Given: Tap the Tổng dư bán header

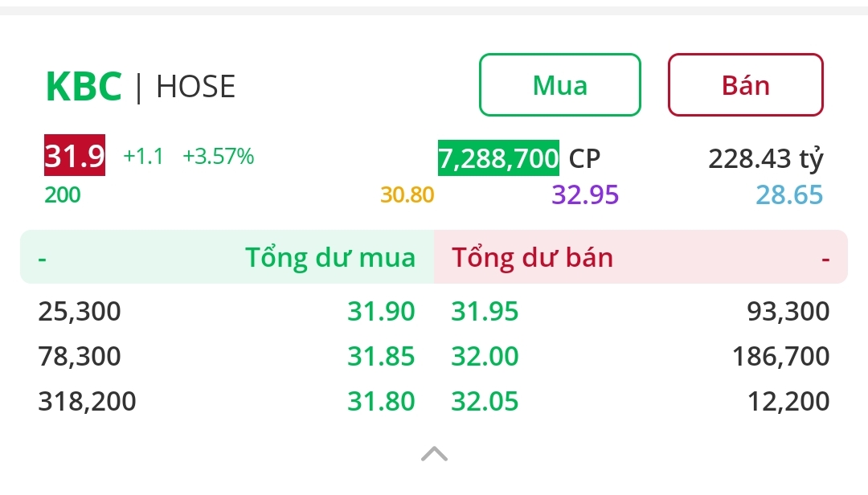Looking at the screenshot, I should coord(532,257).
